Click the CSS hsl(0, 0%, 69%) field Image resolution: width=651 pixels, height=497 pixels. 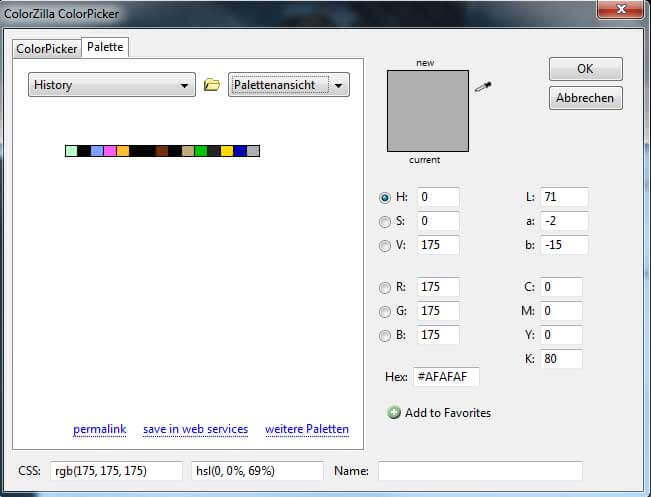point(257,471)
